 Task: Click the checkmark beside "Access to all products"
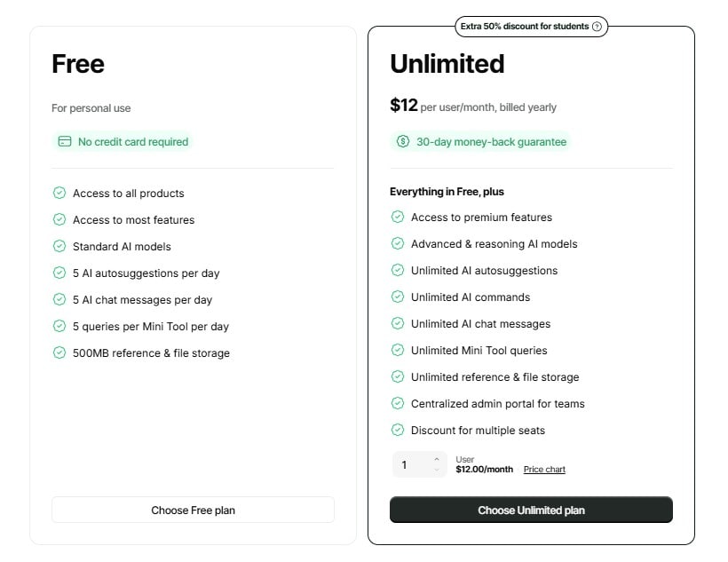coord(59,193)
